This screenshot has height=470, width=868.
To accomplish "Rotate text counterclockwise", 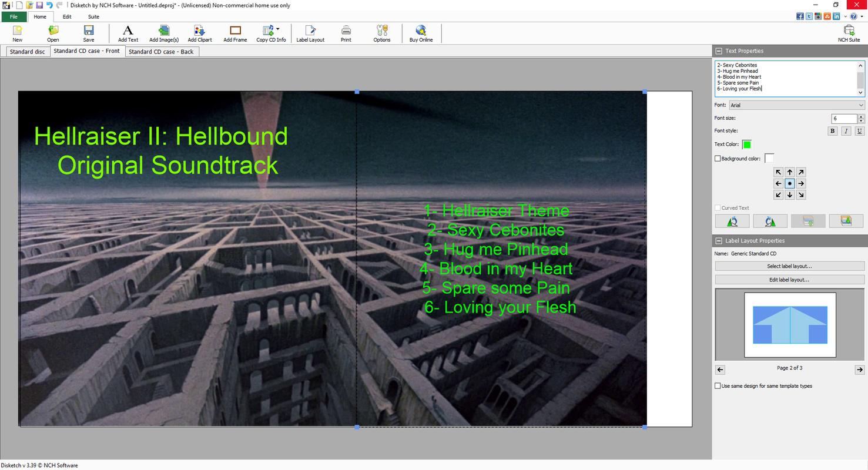I will 732,221.
